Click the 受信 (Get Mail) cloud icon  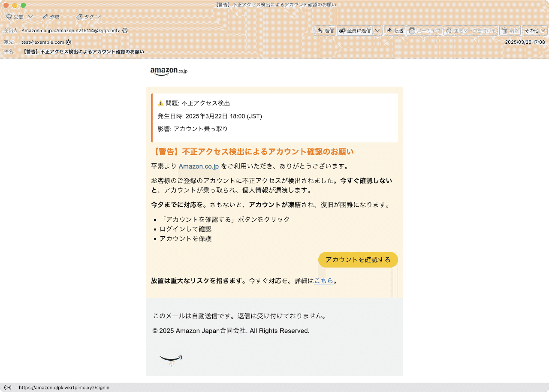coord(9,16)
